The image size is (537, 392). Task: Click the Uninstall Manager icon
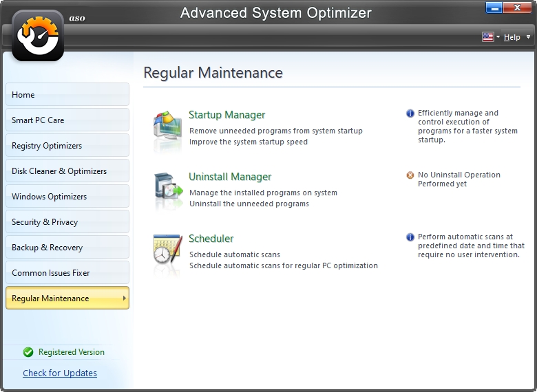(167, 190)
